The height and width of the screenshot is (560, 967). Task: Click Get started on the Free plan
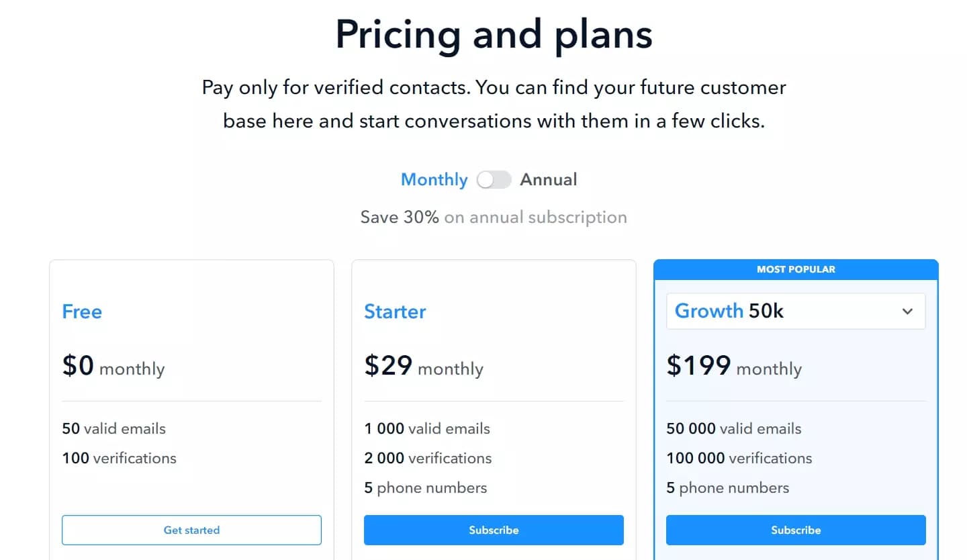click(191, 530)
